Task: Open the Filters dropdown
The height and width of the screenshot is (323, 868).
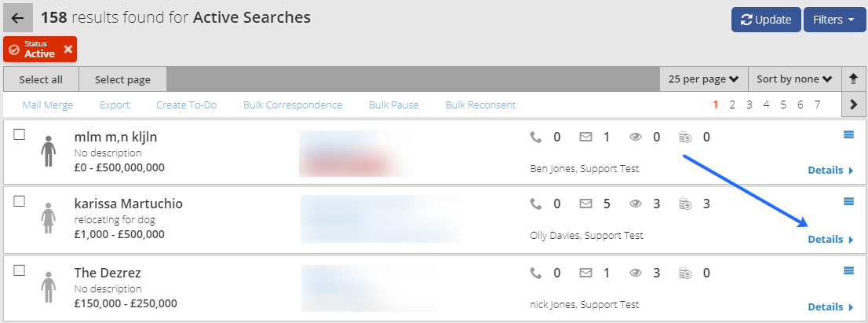Action: tap(834, 20)
